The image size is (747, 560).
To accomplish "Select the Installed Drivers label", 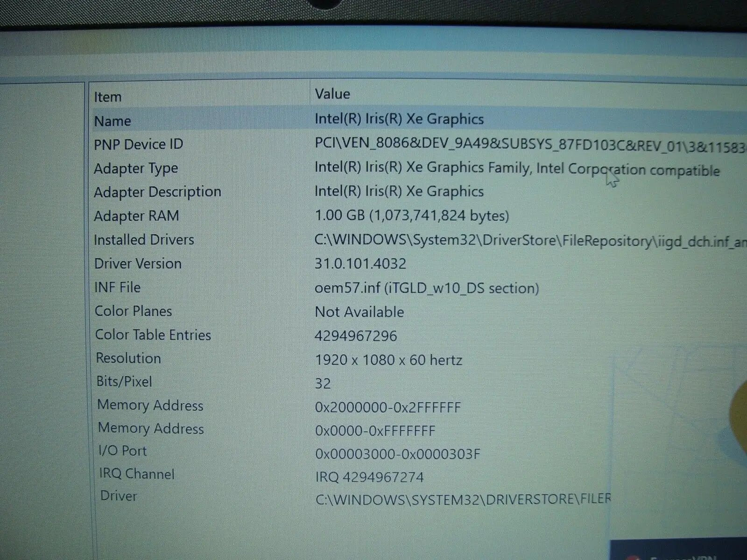I will pyautogui.click(x=144, y=240).
